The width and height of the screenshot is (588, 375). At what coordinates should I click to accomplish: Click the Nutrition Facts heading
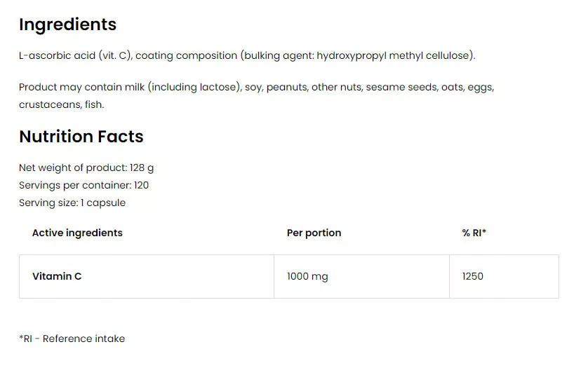pyautogui.click(x=81, y=137)
